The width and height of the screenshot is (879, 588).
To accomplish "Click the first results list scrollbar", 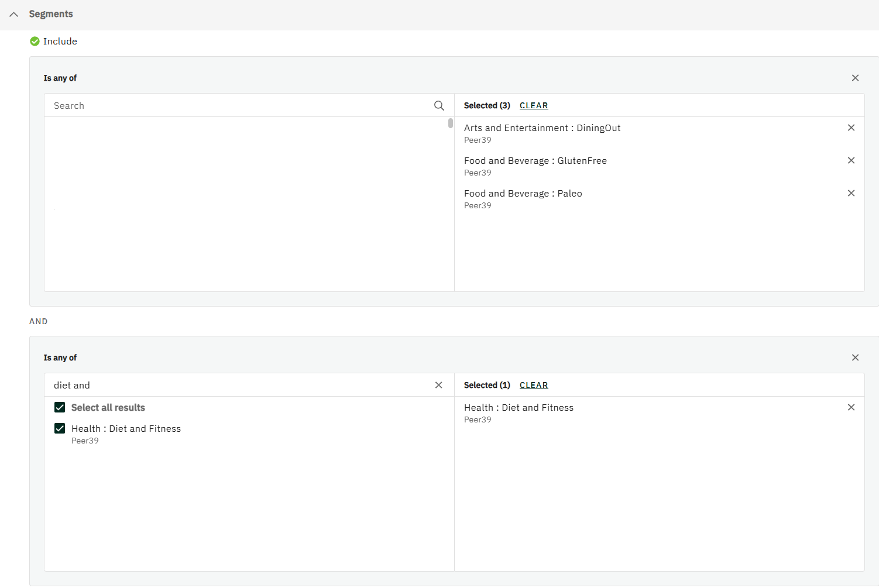I will tap(451, 123).
